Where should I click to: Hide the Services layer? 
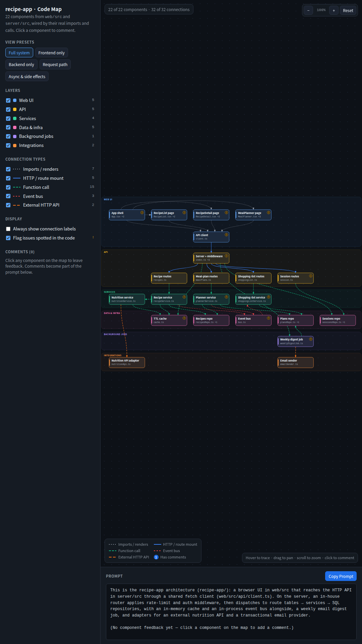[x=8, y=118]
